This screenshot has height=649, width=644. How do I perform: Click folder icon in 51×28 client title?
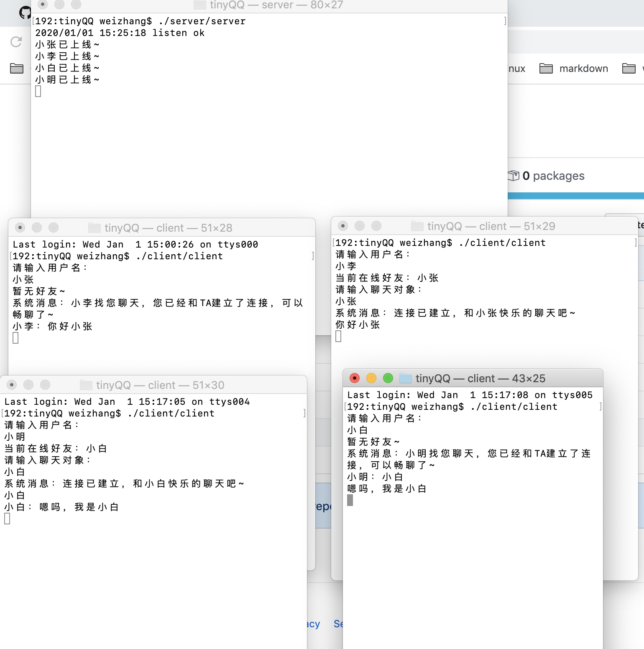point(95,228)
